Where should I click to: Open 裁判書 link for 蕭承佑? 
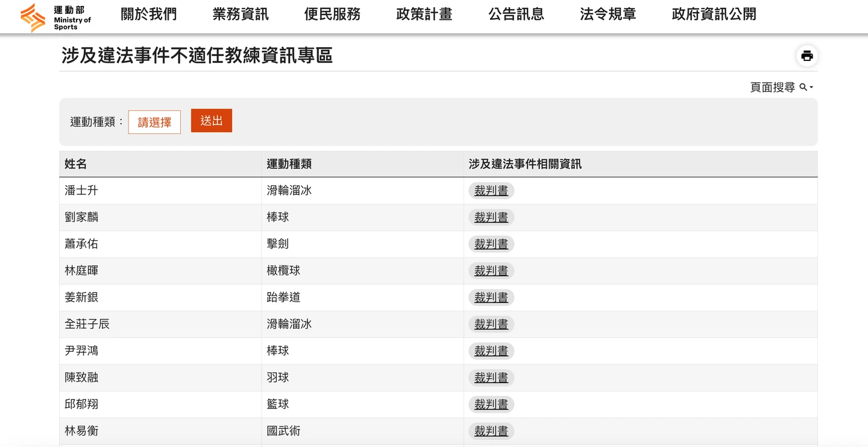pyautogui.click(x=491, y=244)
